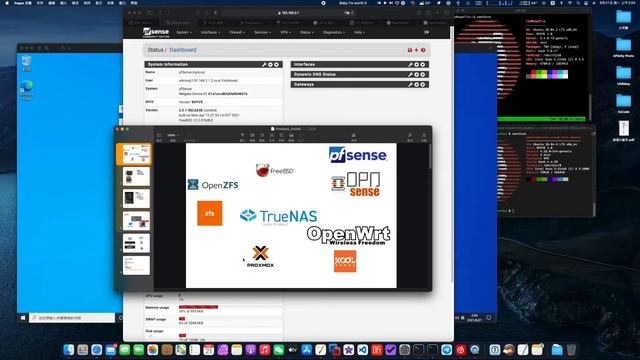Minimize the System Information widget
Screen dimensions: 640x360
click(270, 64)
